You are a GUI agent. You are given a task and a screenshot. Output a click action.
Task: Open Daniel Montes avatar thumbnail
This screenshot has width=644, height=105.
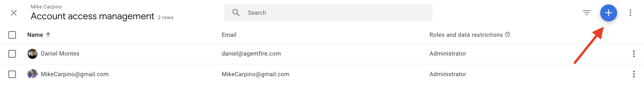click(32, 54)
